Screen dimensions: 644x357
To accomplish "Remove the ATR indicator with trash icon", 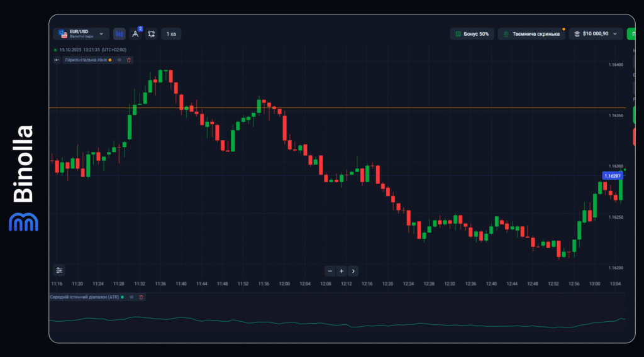I will 141,297.
